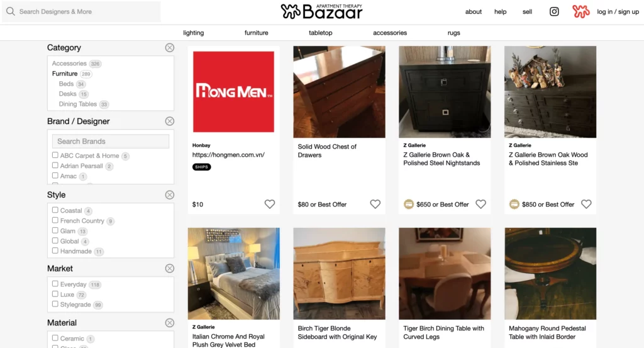
Task: Open the lighting category menu
Action: 194,33
